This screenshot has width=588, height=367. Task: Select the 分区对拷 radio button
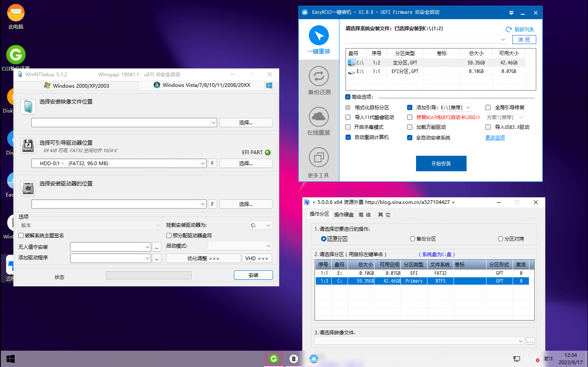click(500, 239)
